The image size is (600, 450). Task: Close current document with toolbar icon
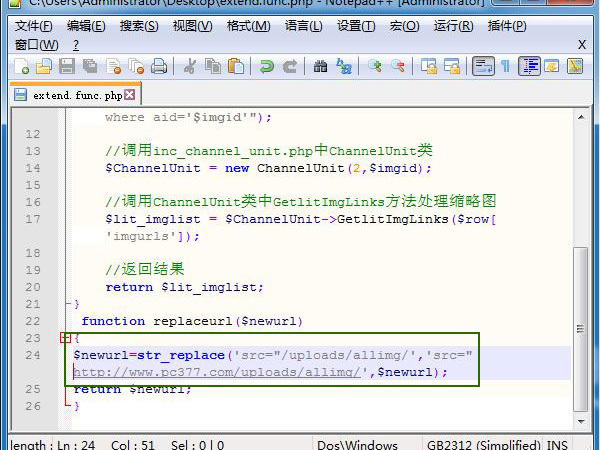click(114, 66)
